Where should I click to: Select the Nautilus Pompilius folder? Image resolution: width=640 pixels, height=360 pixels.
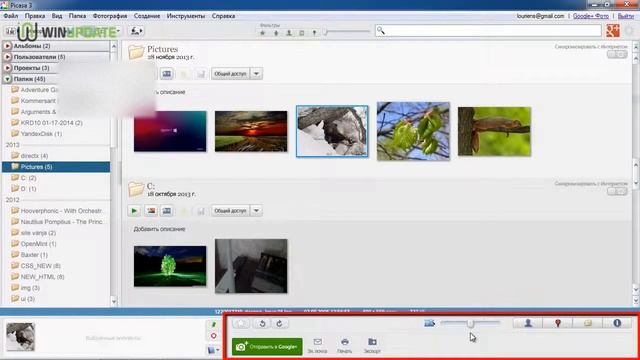click(x=56, y=222)
